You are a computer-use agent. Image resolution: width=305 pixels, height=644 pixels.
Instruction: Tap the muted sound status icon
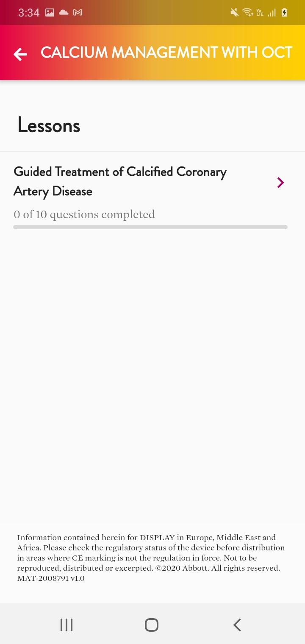pos(234,13)
